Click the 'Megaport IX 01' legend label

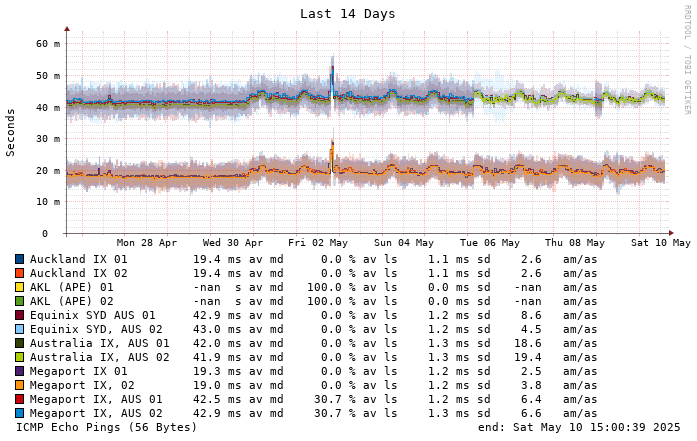pos(79,371)
